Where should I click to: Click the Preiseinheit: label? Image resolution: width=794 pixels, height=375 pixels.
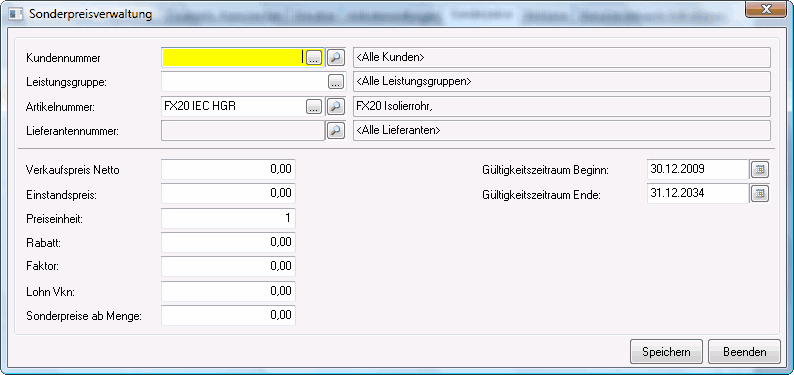point(54,220)
